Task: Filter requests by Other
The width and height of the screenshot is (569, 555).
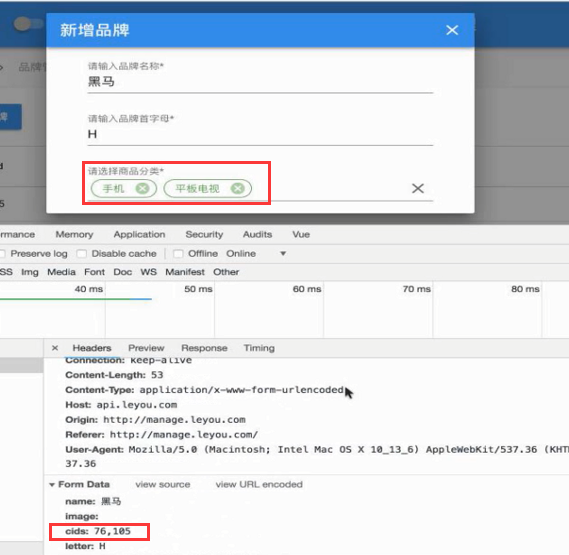Action: click(226, 272)
